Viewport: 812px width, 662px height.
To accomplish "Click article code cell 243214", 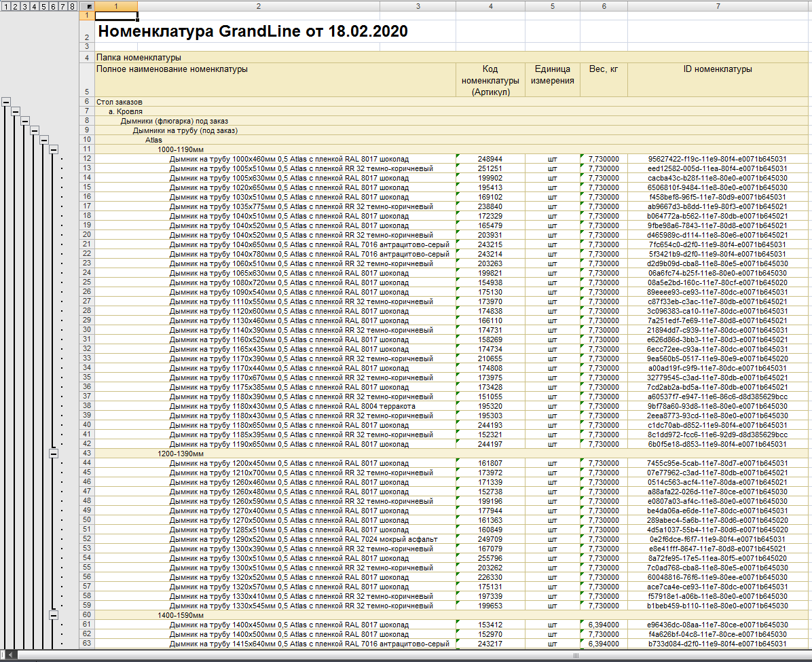I will (490, 254).
